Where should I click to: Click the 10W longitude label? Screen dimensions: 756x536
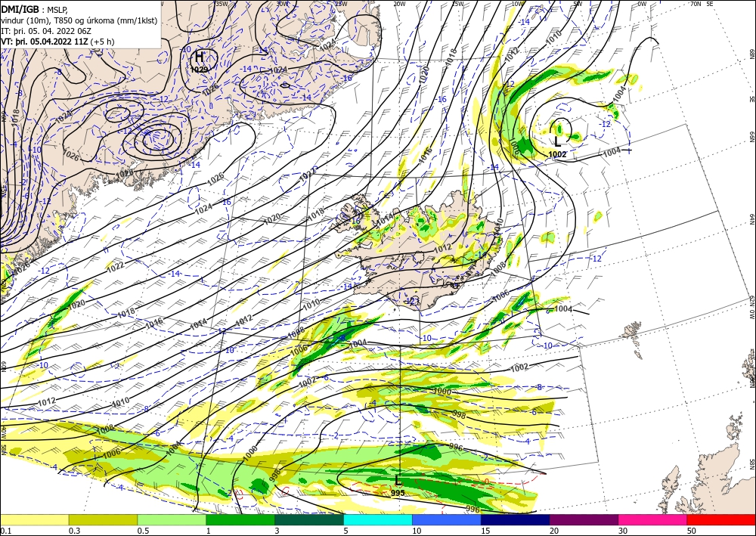(x=517, y=3)
